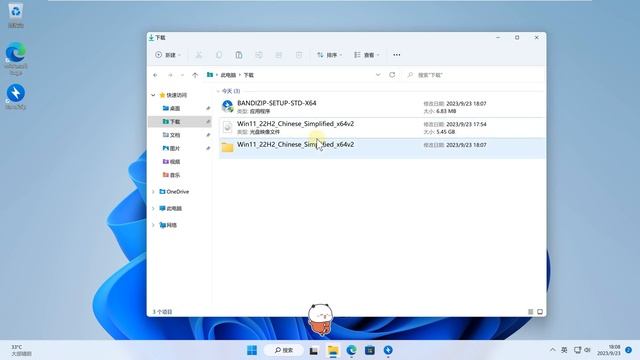This screenshot has width=640, height=360.
Task: Click the input language indicator in tray
Action: tap(564, 350)
